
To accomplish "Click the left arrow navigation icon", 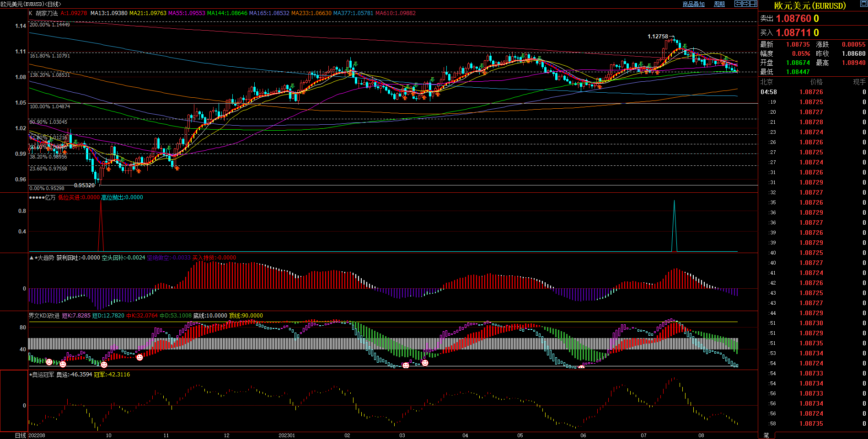I will pyautogui.click(x=738, y=4).
